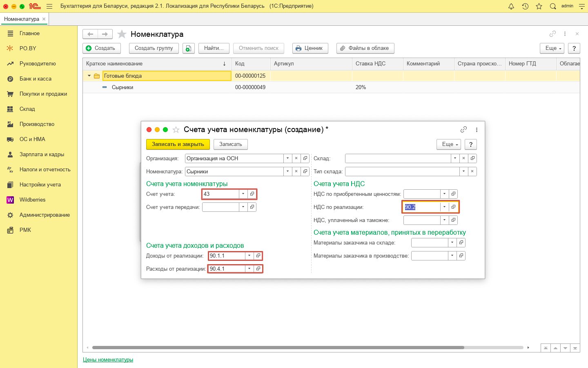Click the horizontal scrollbar of the list
Viewport: 588px width, 368px height.
(278, 348)
